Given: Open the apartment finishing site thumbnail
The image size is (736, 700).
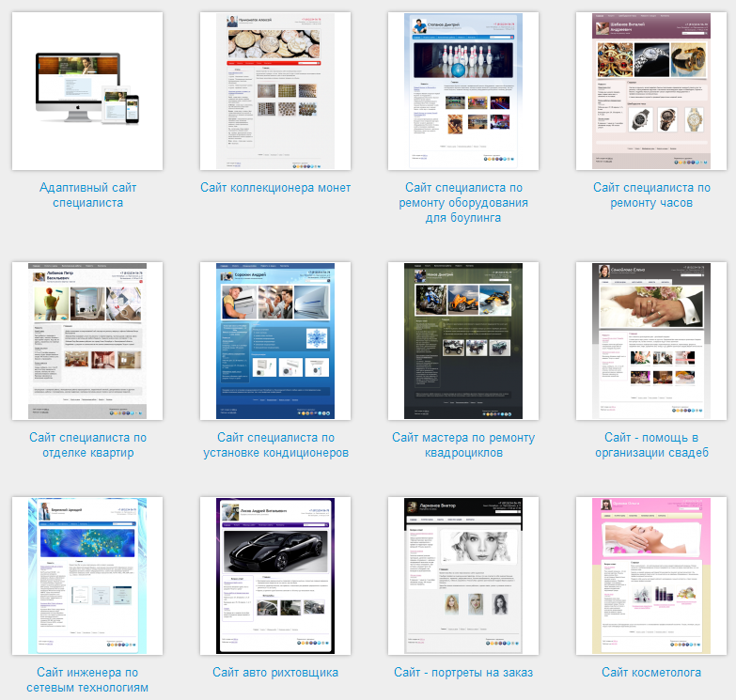Looking at the screenshot, I should 87,340.
